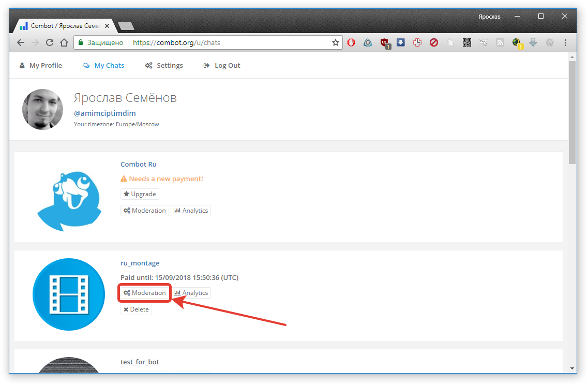Bookmark this page with the star icon

point(335,42)
